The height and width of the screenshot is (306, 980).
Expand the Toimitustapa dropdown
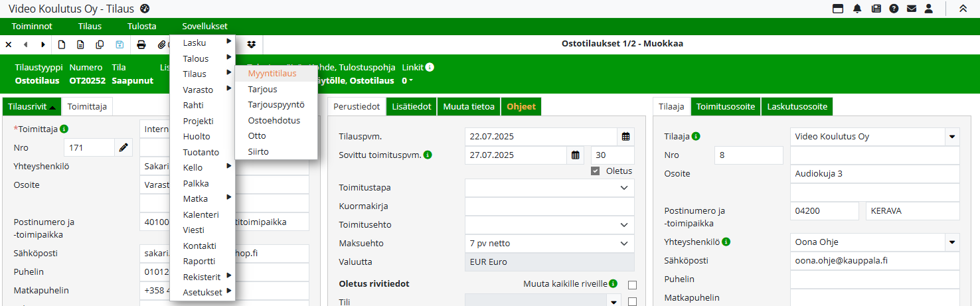[623, 188]
